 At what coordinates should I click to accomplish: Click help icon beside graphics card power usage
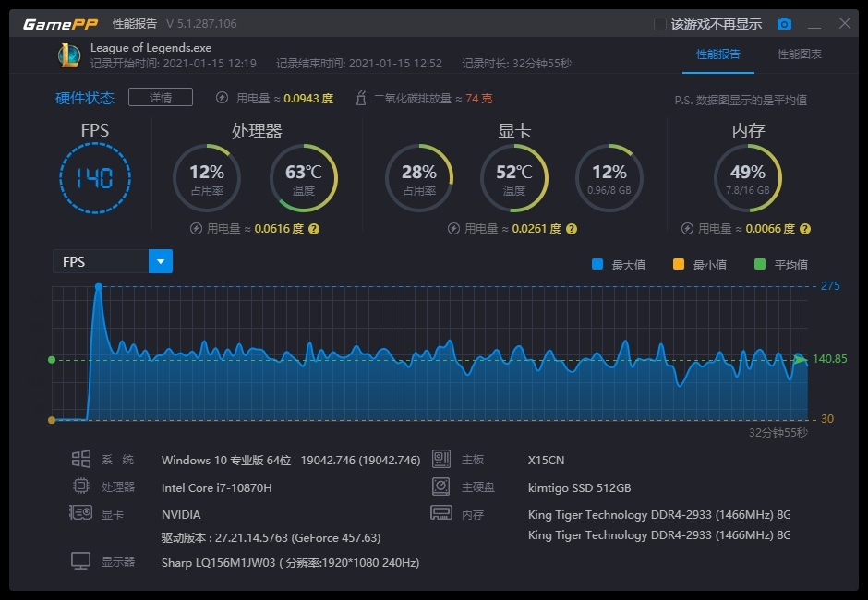click(x=572, y=229)
